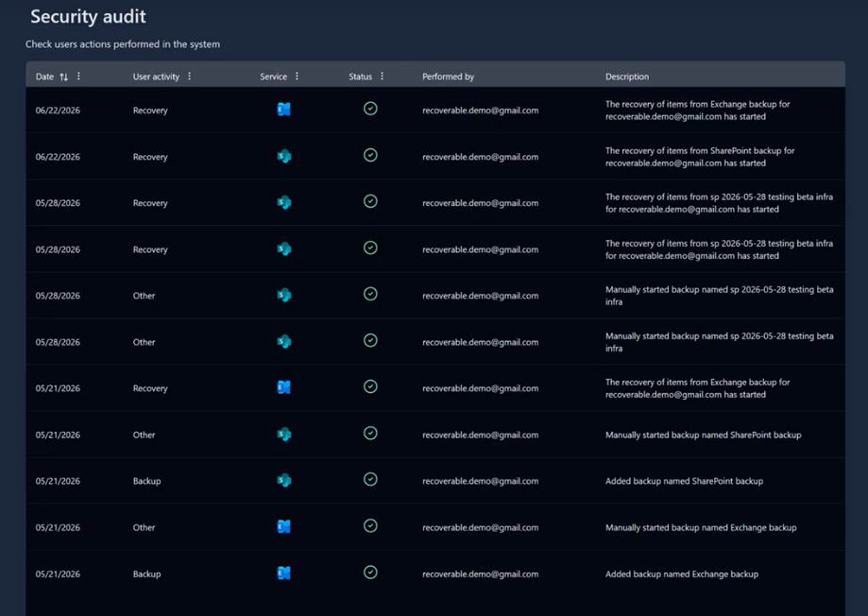Select description 'Added backup named Exchange backup'

click(x=681, y=573)
